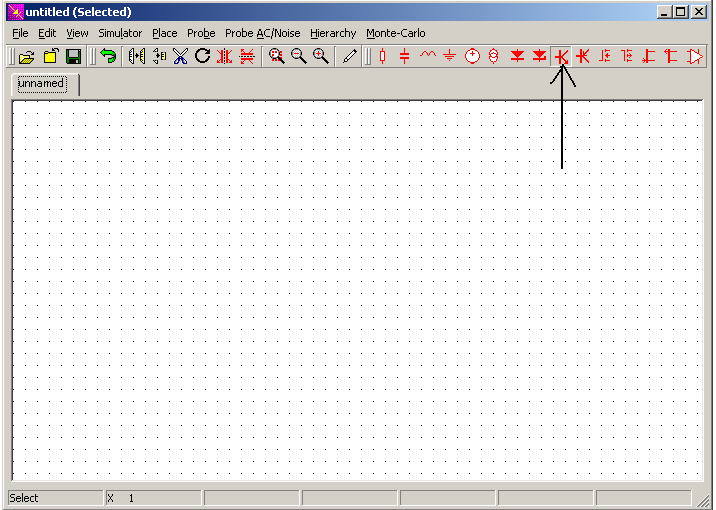Cut selection with the scissors icon
This screenshot has width=716, height=510.
pyautogui.click(x=181, y=57)
